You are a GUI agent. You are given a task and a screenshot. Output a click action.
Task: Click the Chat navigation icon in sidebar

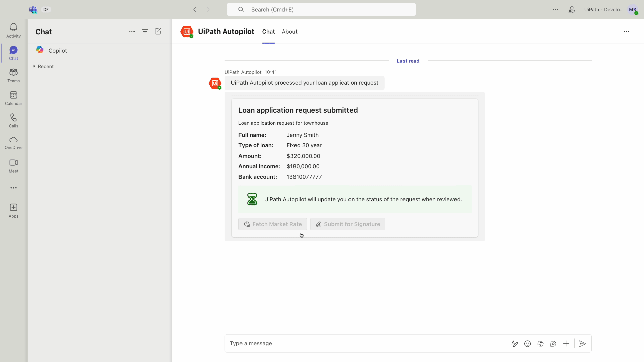14,53
